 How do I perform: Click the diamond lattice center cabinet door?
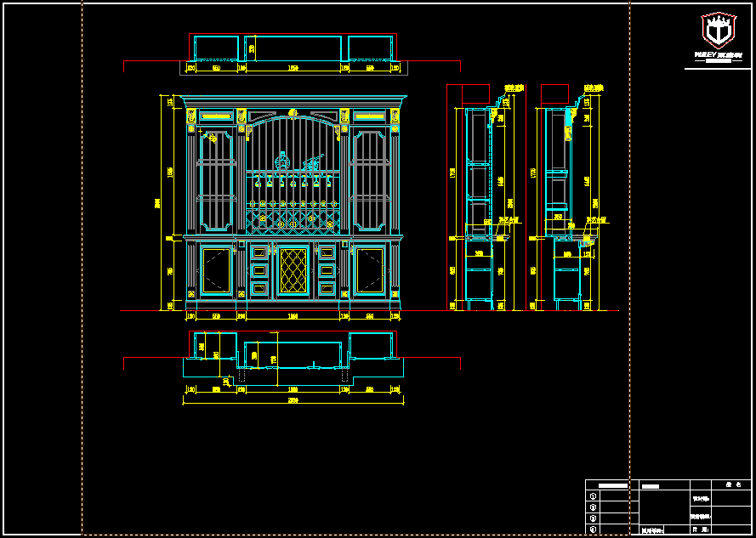pyautogui.click(x=293, y=270)
